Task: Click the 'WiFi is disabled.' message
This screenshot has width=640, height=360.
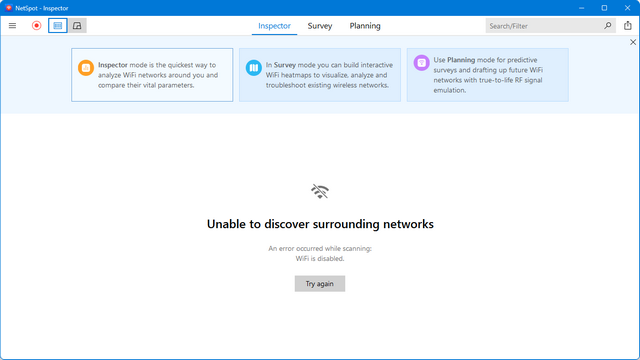Action: (x=320, y=258)
